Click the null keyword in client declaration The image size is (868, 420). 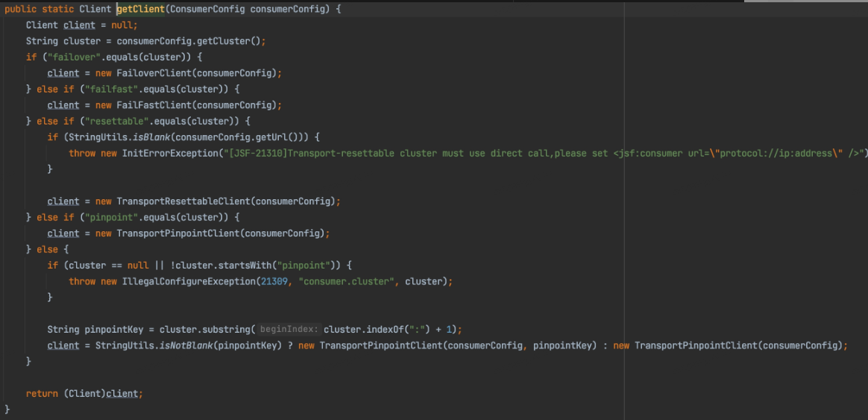[122, 25]
